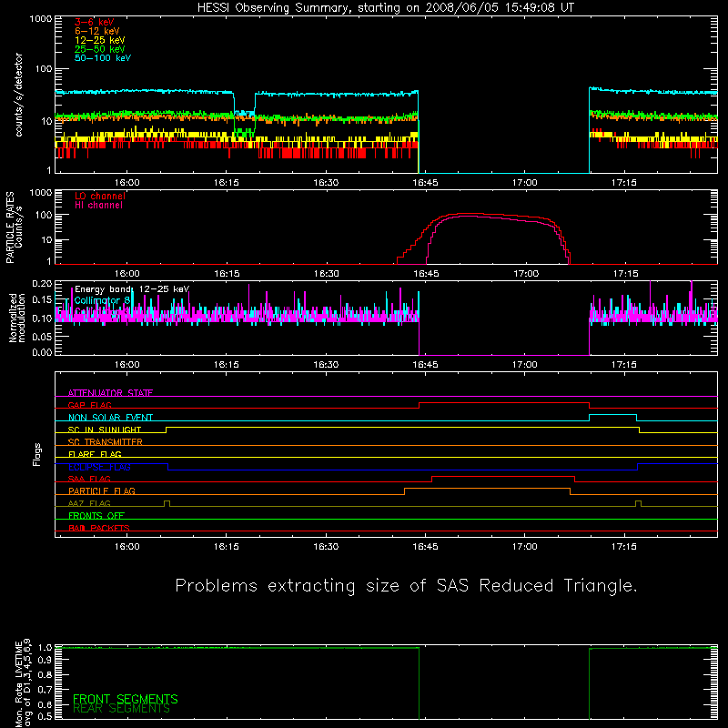Click the 'PARTICLE RATES Counts/s' axis label
Viewport: 728px width, 728px height.
(14, 227)
